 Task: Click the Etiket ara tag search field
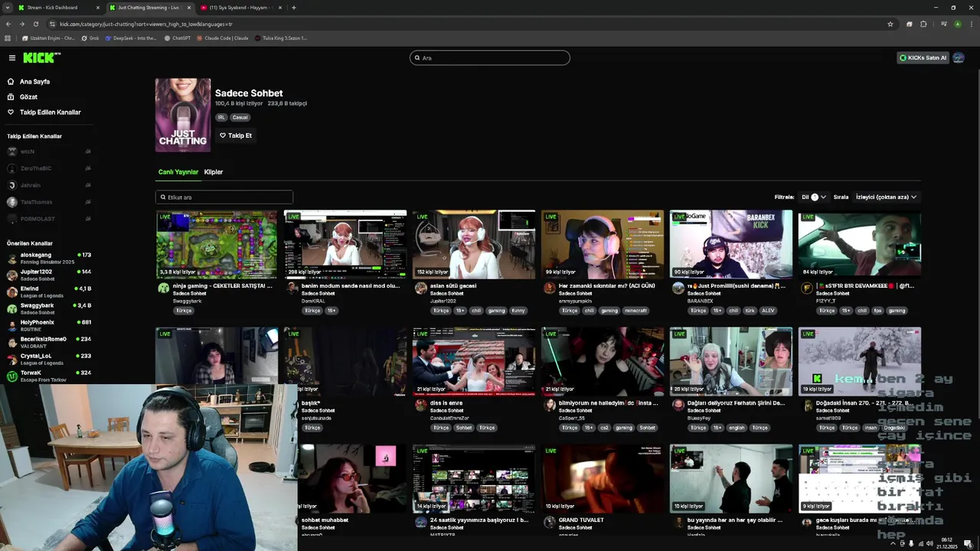coord(224,197)
